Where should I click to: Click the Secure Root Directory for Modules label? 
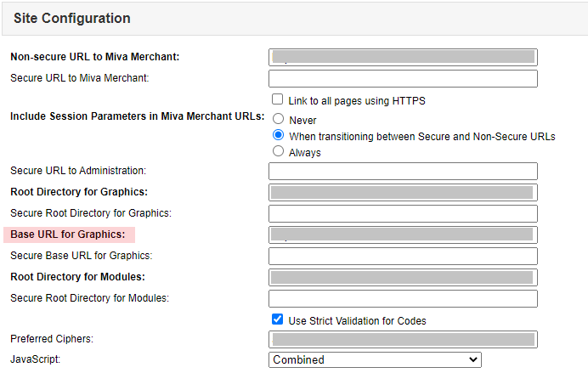pos(89,298)
